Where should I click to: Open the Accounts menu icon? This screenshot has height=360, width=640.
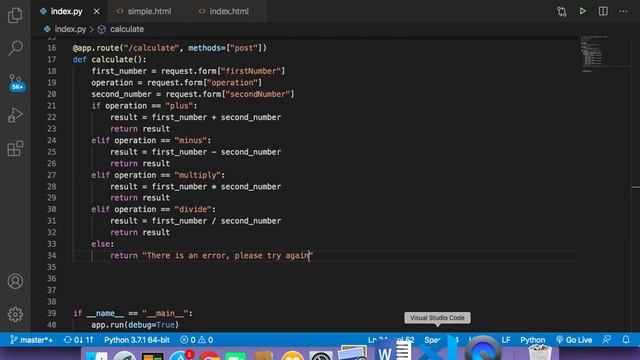point(15,281)
